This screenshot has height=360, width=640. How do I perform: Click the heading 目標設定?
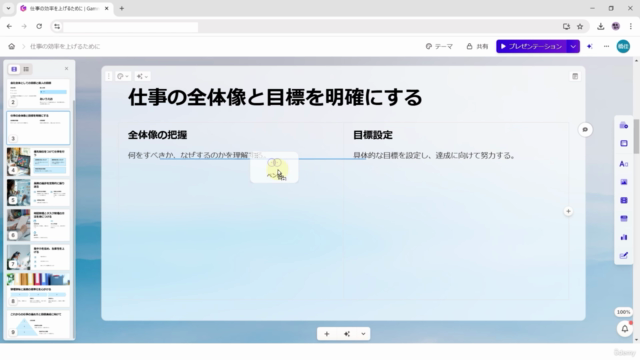pos(373,135)
